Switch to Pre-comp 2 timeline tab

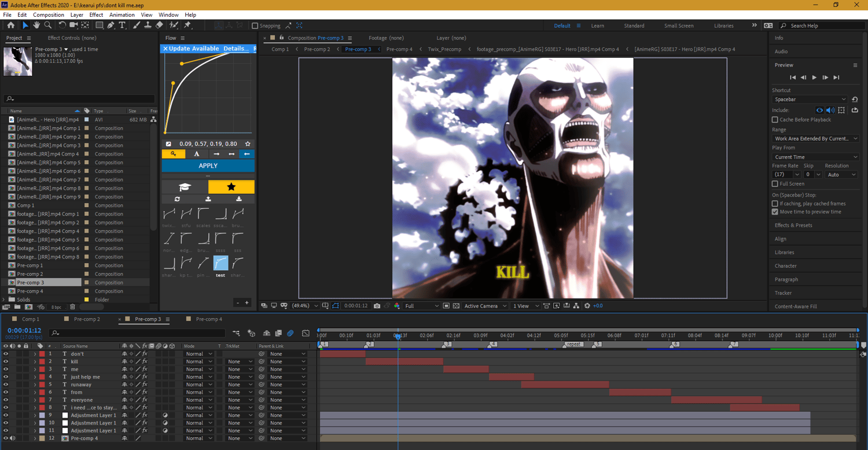point(87,319)
